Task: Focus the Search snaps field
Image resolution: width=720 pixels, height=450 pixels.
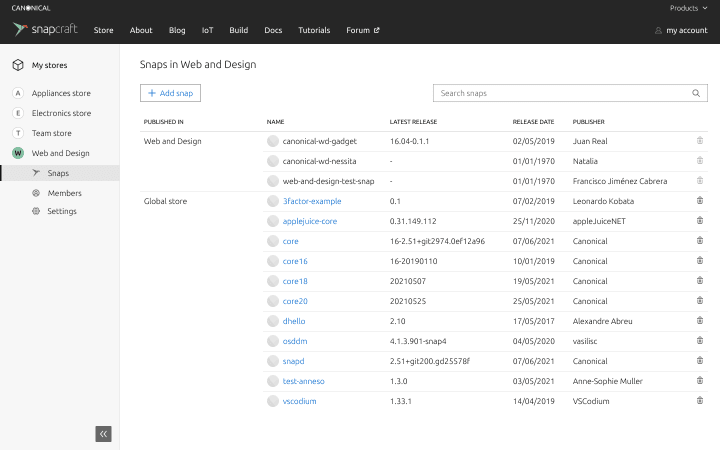Action: pyautogui.click(x=570, y=93)
